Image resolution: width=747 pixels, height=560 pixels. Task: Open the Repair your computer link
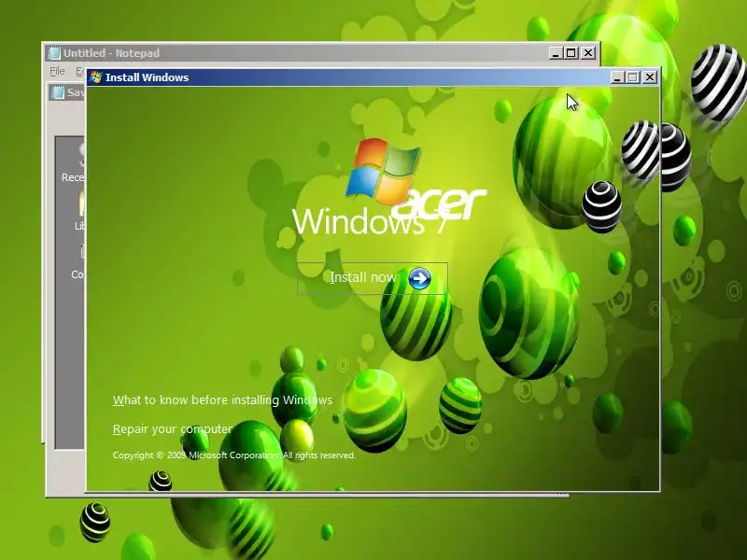[172, 429]
